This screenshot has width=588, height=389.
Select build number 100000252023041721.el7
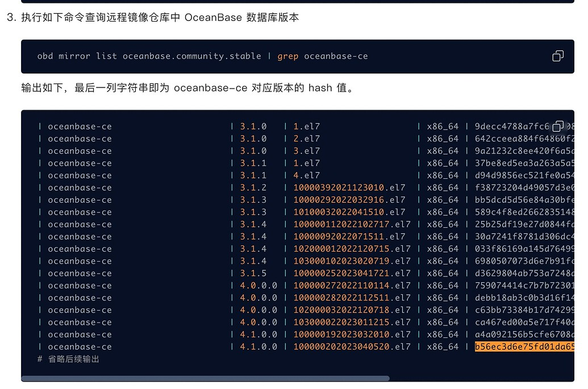click(352, 273)
